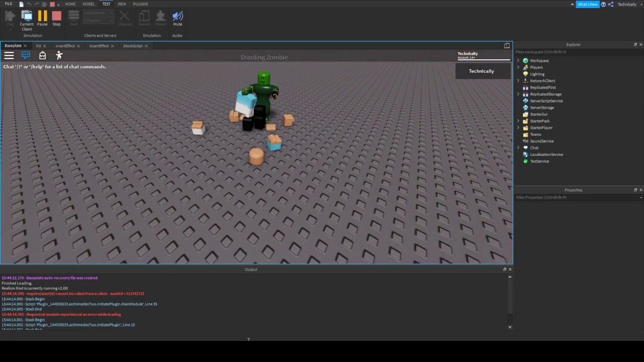Viewport: 644px width, 362px height.
Task: Open the Technically account dropdown
Action: pyautogui.click(x=629, y=5)
